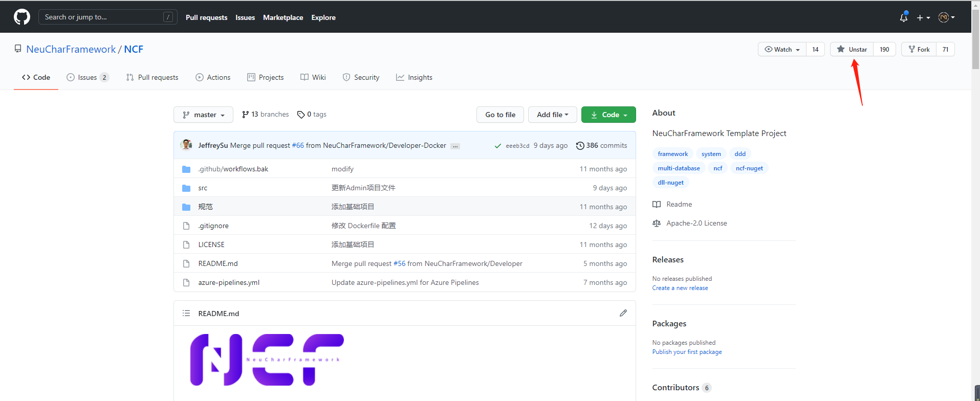Open the Watch dropdown

pyautogui.click(x=782, y=49)
